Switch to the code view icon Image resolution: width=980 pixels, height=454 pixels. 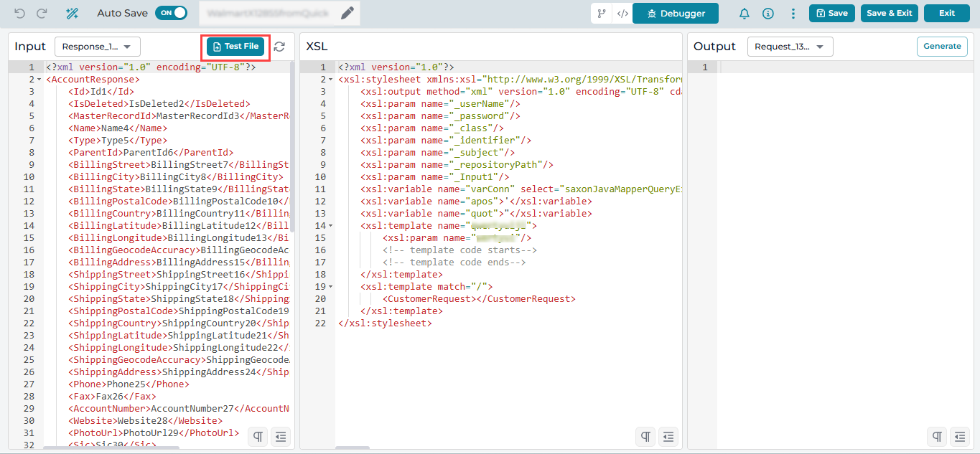coord(622,13)
